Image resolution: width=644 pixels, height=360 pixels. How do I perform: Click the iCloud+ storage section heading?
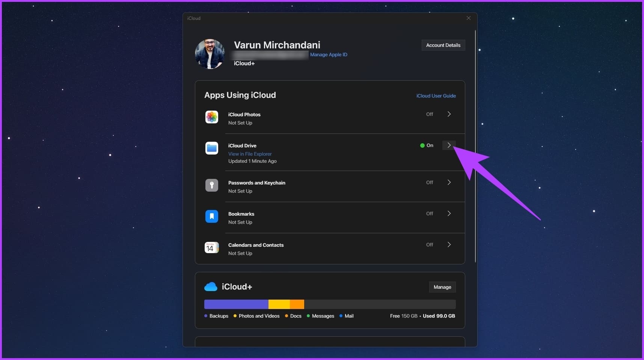pos(237,286)
